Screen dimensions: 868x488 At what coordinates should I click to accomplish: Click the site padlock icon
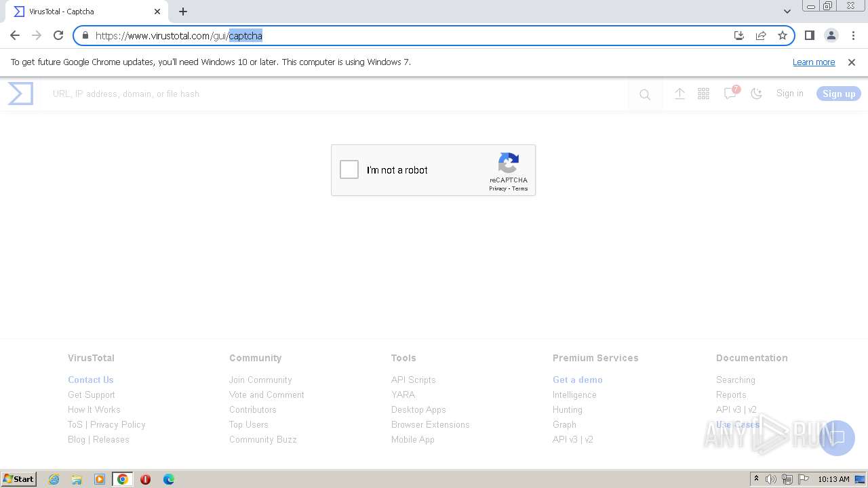tap(85, 35)
